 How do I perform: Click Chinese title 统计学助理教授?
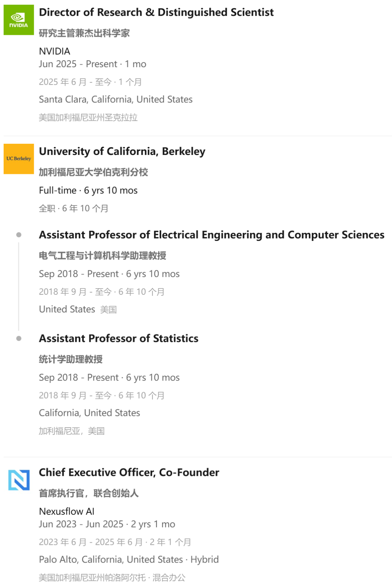[x=71, y=359]
